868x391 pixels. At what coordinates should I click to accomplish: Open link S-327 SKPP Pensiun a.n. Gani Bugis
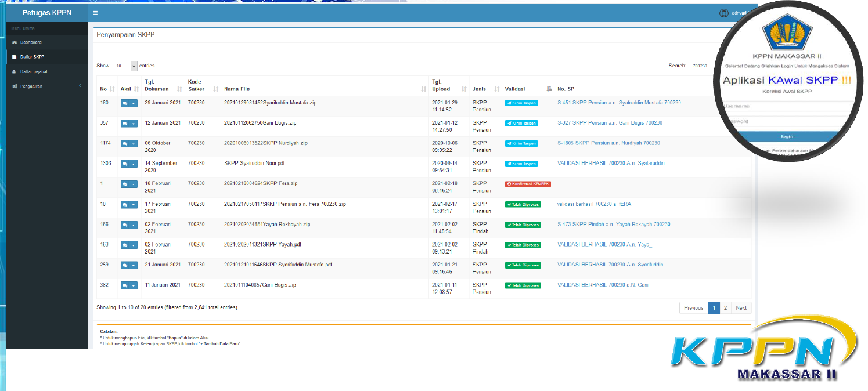point(610,123)
